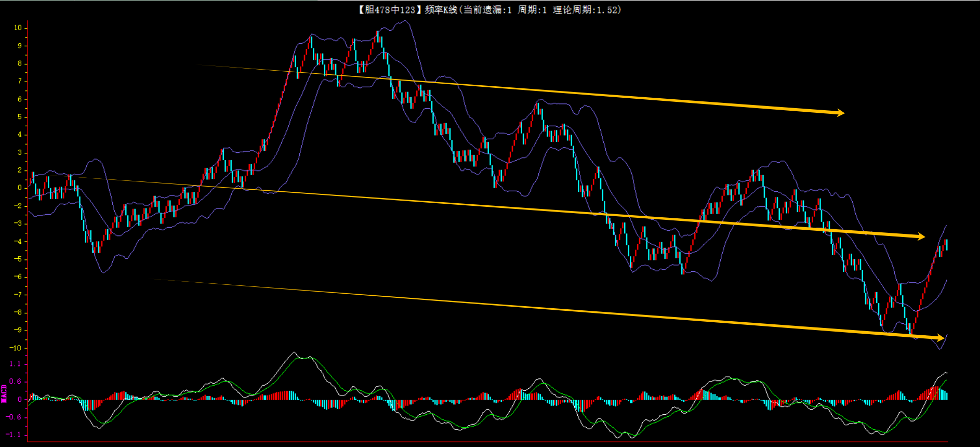
Task: Select the -5 label on price axis
Action: coord(18,259)
